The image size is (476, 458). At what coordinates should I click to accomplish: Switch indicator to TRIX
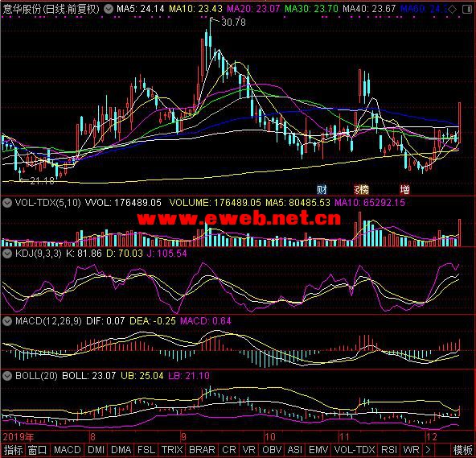tap(172, 450)
